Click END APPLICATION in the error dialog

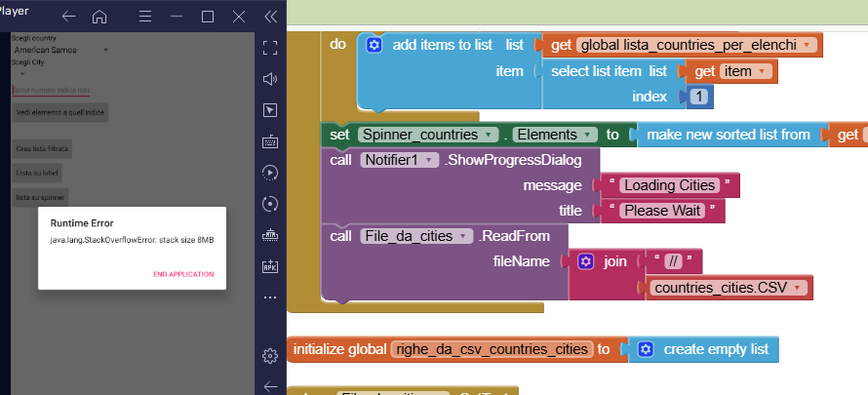tap(183, 274)
